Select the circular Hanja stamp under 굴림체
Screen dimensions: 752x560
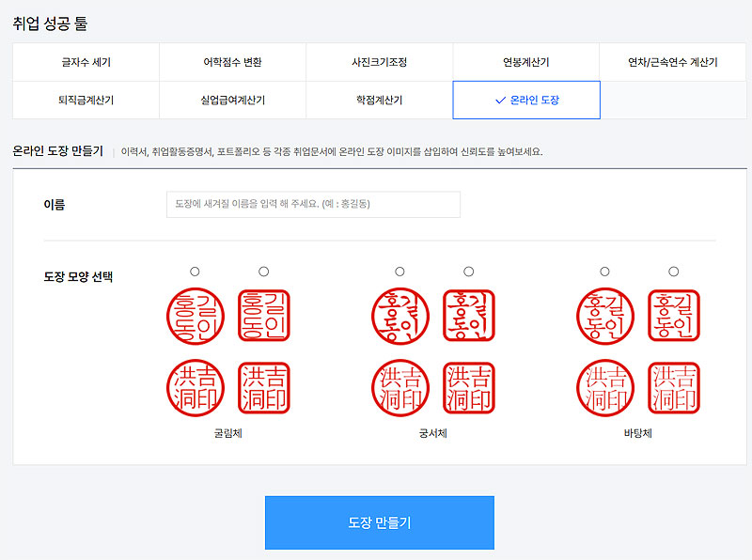coord(197,386)
